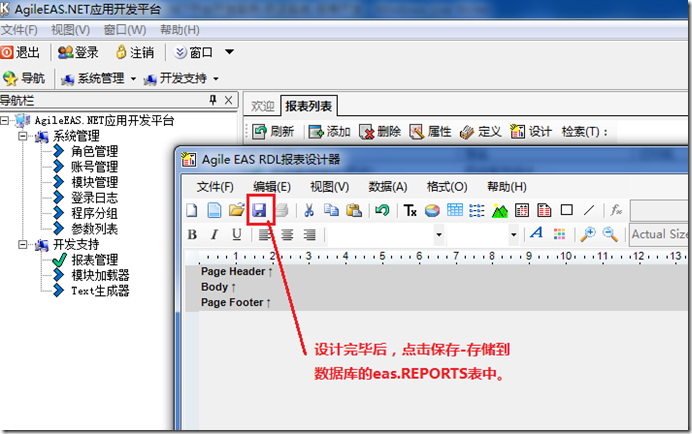Screen dimensions: 692x434
Task: Click the Save icon in report designer
Action: [259, 210]
